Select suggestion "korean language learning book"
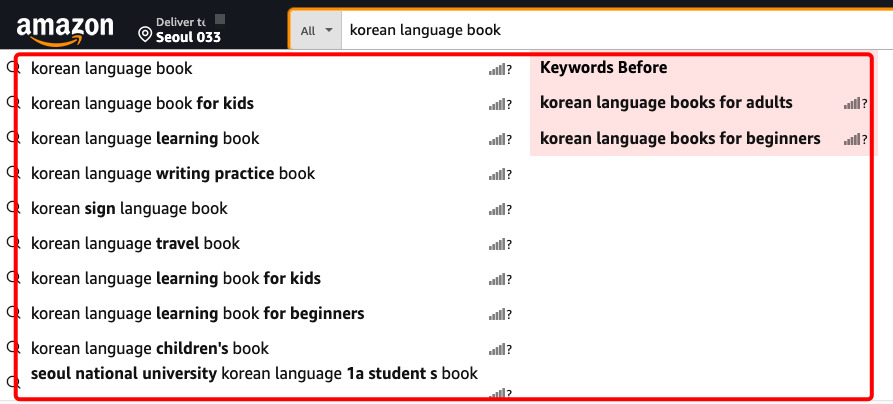Viewport: 893px width, 404px height. (x=145, y=139)
